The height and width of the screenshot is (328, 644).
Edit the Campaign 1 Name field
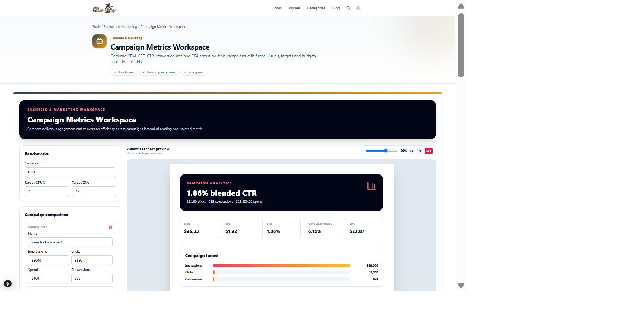coord(70,242)
